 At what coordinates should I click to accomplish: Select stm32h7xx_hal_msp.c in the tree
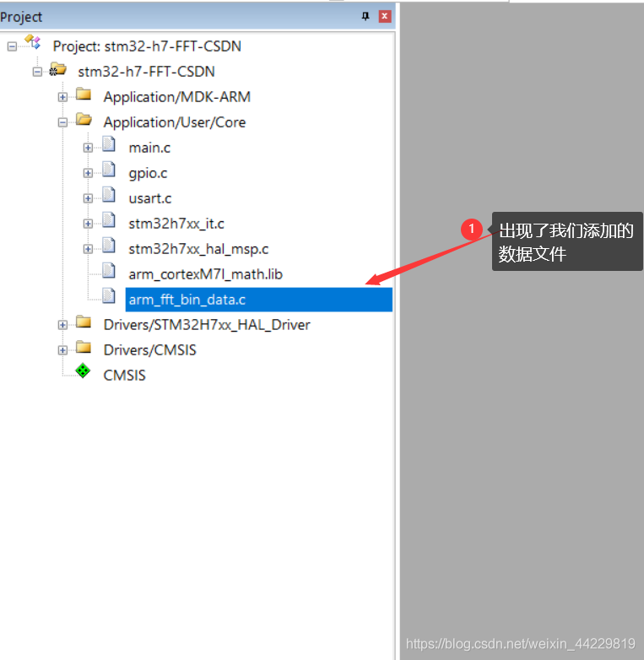(198, 249)
